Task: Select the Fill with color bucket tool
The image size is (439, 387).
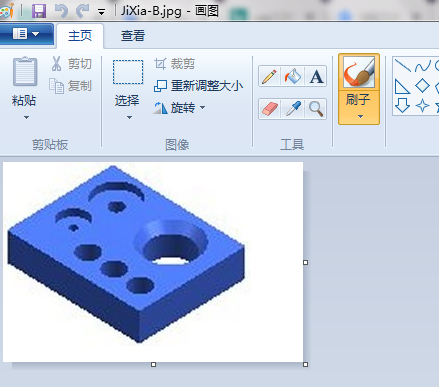Action: 293,76
